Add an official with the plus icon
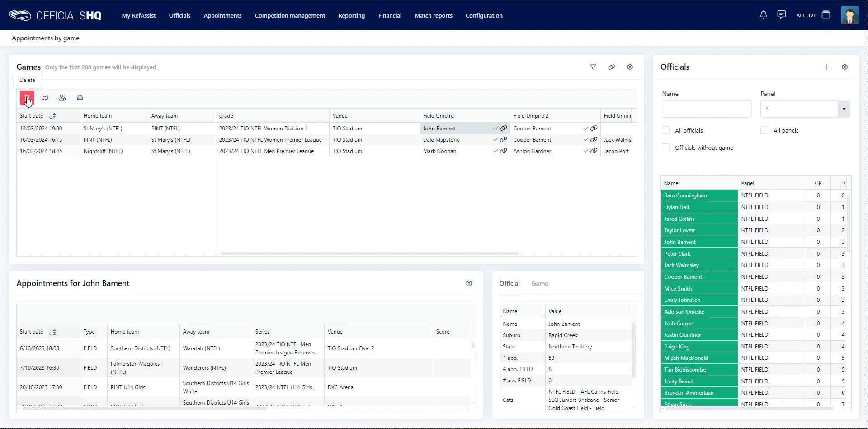The height and width of the screenshot is (429, 868). tap(826, 67)
